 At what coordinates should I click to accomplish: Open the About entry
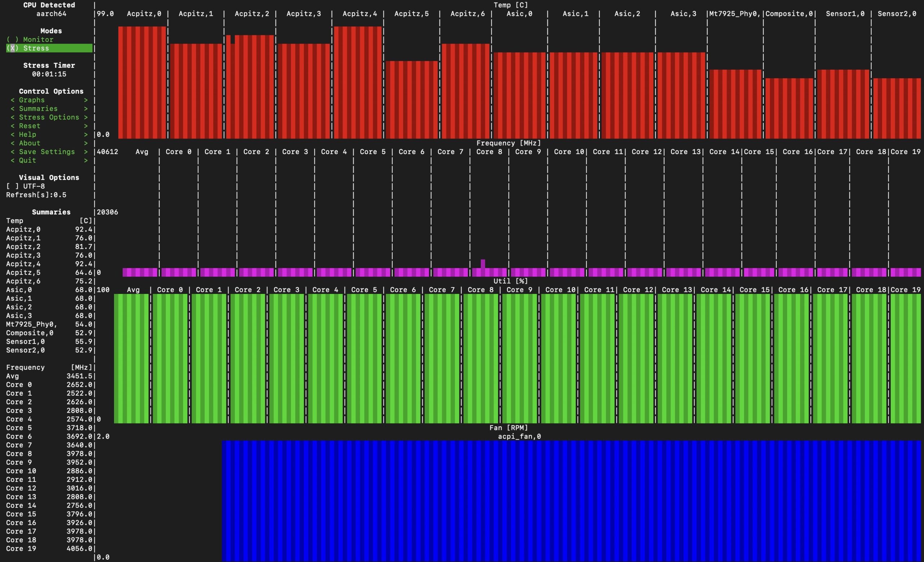point(30,143)
